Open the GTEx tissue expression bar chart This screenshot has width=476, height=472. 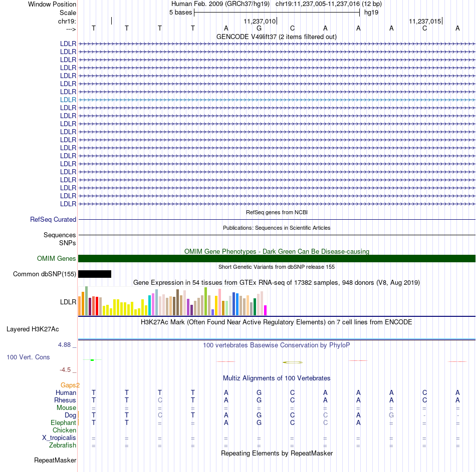coord(172,301)
